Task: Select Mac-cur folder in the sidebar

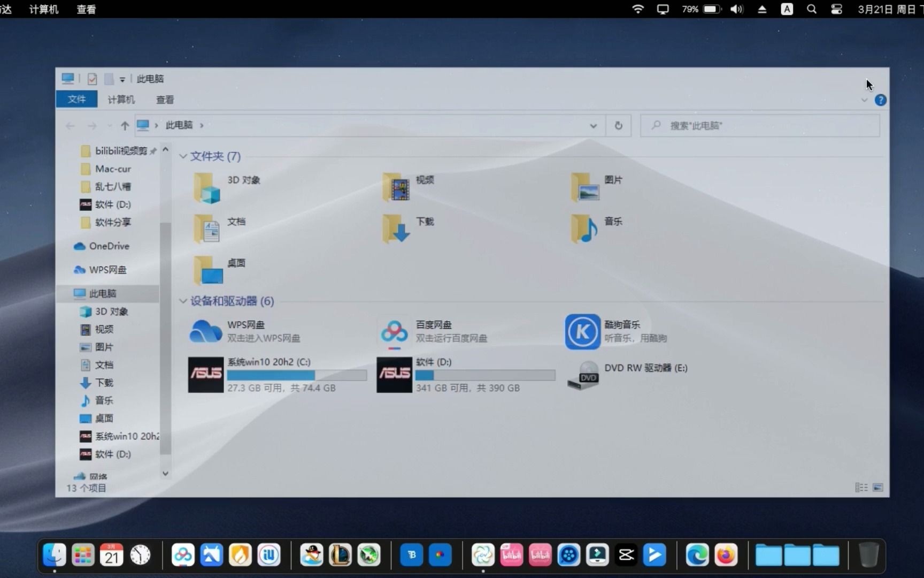Action: point(107,169)
